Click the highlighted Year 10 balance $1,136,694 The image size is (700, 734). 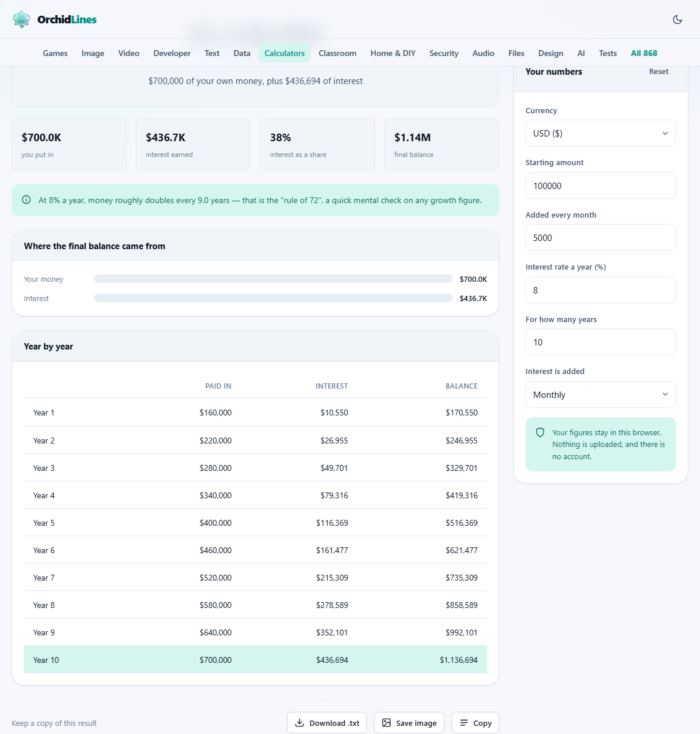pos(459,660)
